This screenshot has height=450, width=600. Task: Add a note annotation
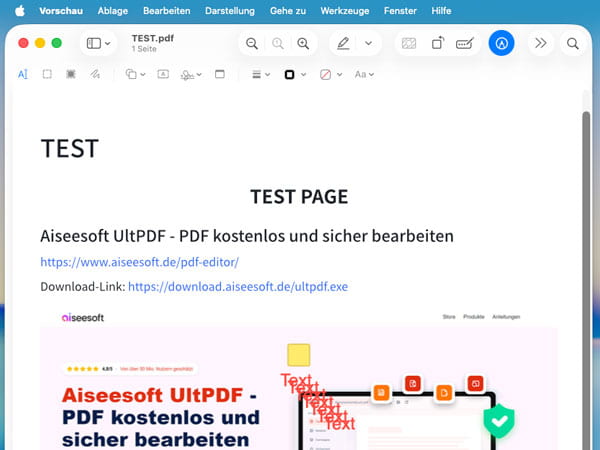pyautogui.click(x=220, y=74)
